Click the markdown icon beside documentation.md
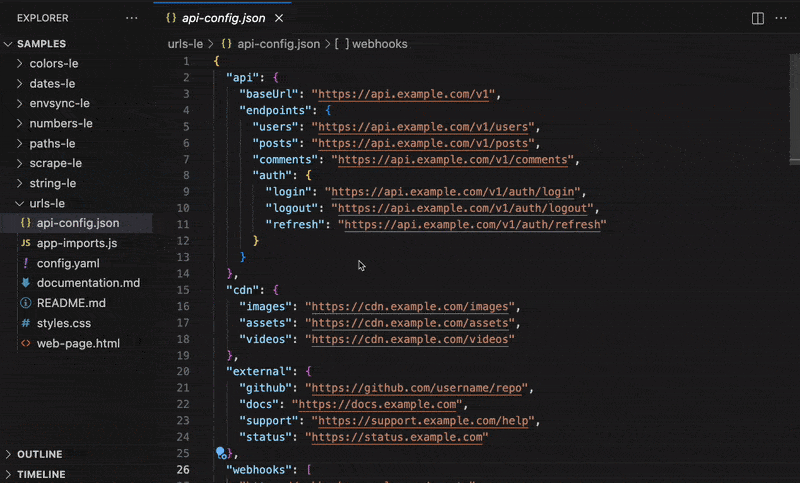This screenshot has width=800, height=483. pyautogui.click(x=26, y=283)
